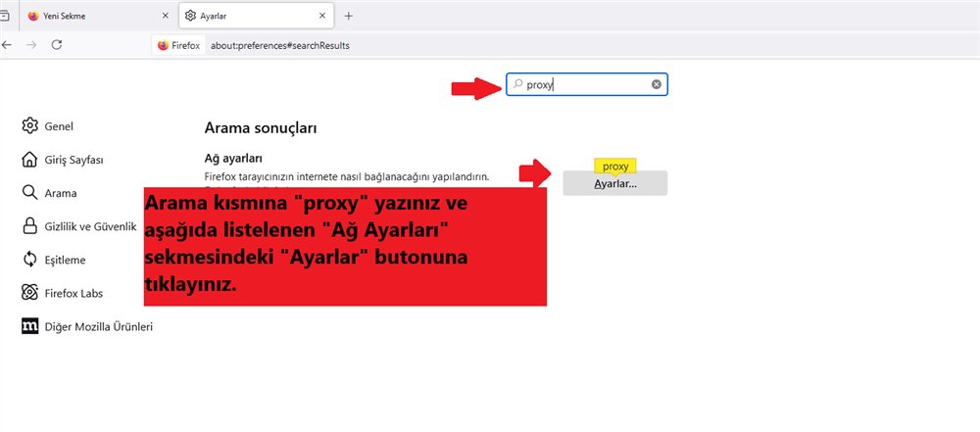Open the Genel settings category
The height and width of the screenshot is (432, 980).
[47, 126]
